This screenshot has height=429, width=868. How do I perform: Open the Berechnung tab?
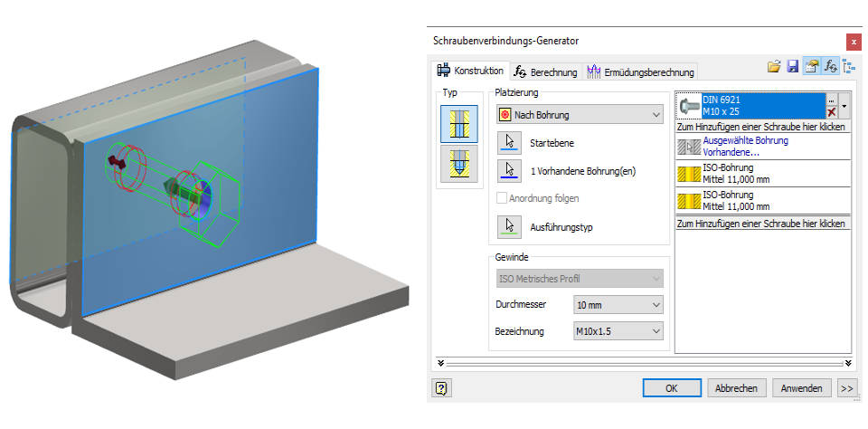pos(545,72)
